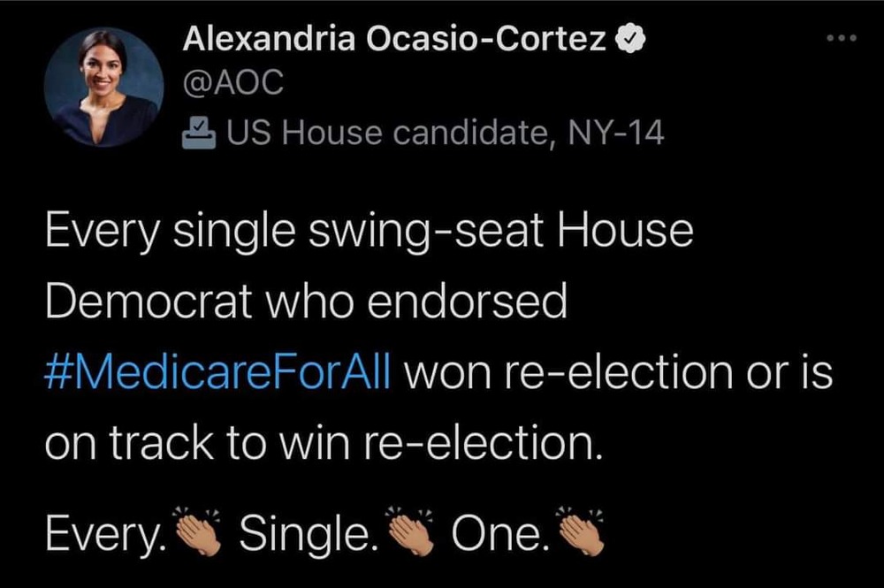884x588 pixels.
Task: Click the ballot box candidate icon
Action: (x=198, y=134)
